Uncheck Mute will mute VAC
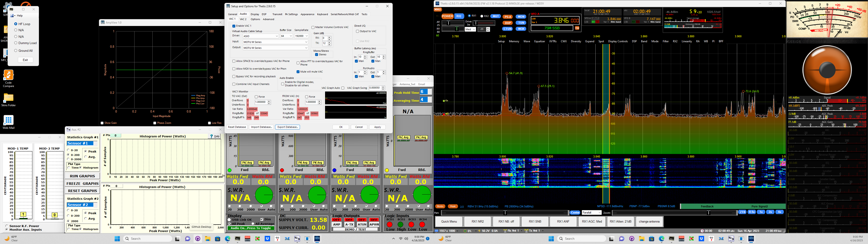Screen dimensions: 868x244 [298, 72]
